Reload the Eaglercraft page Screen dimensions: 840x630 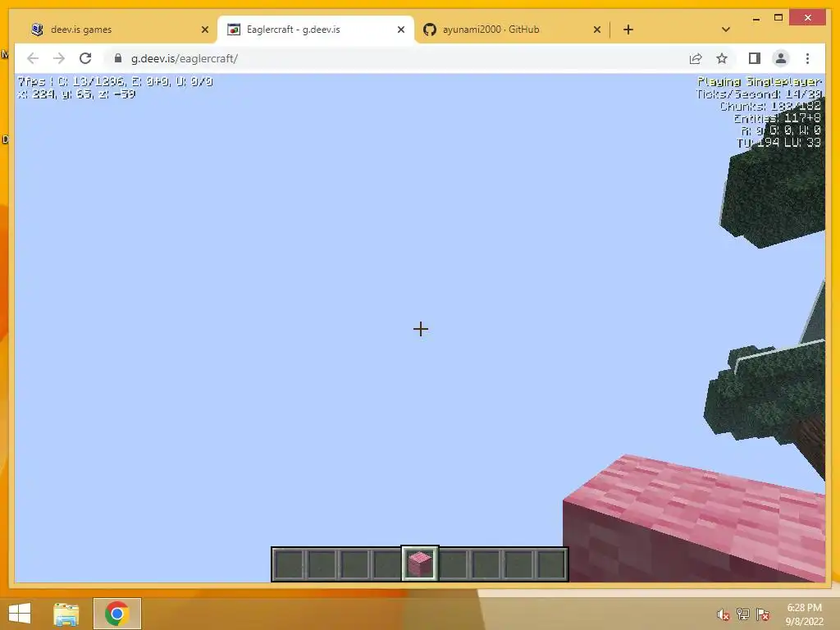point(85,58)
